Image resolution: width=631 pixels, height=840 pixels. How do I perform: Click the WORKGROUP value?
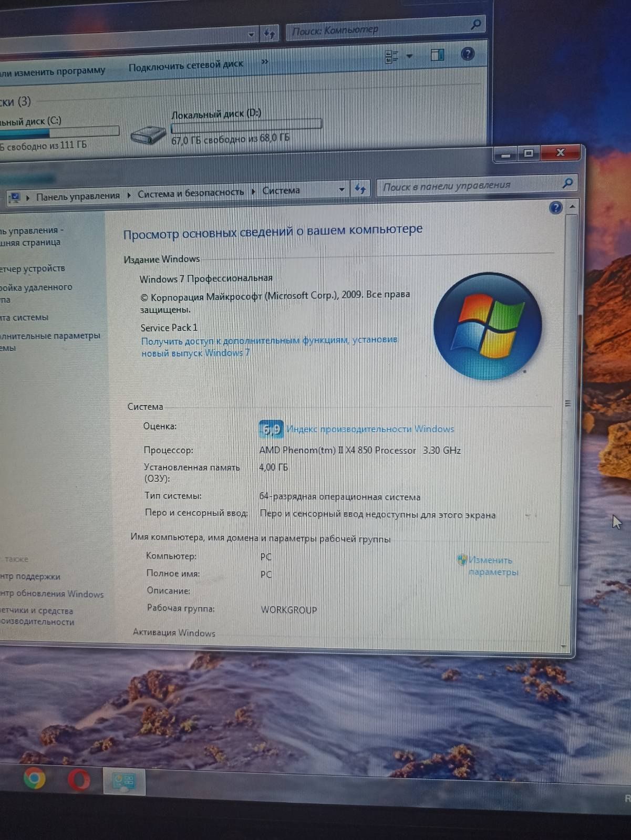(289, 610)
